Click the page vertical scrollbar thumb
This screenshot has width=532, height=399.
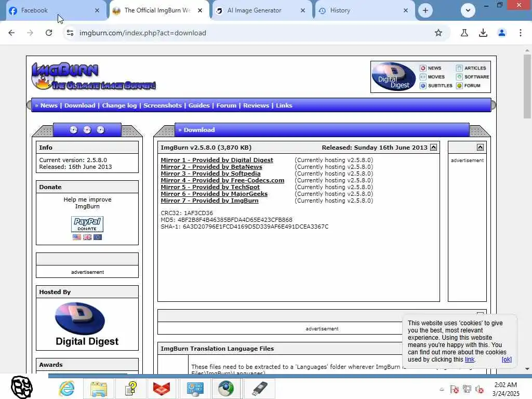tap(527, 87)
